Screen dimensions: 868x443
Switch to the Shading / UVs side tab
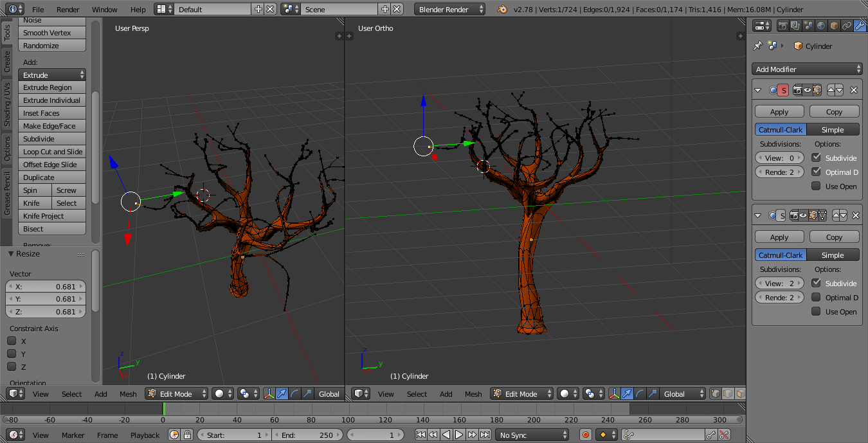point(7,104)
